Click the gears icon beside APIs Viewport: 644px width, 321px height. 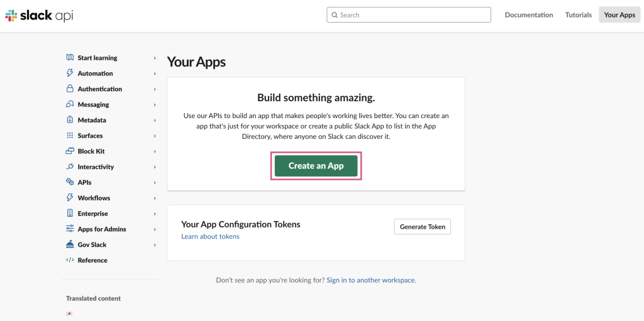[x=70, y=182]
